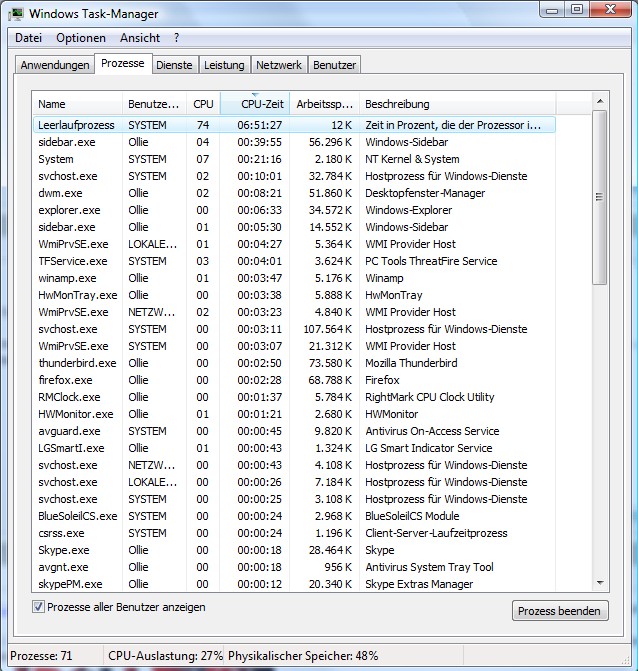638x671 pixels.
Task: Switch to the Anwendungen tab
Action: (55, 65)
